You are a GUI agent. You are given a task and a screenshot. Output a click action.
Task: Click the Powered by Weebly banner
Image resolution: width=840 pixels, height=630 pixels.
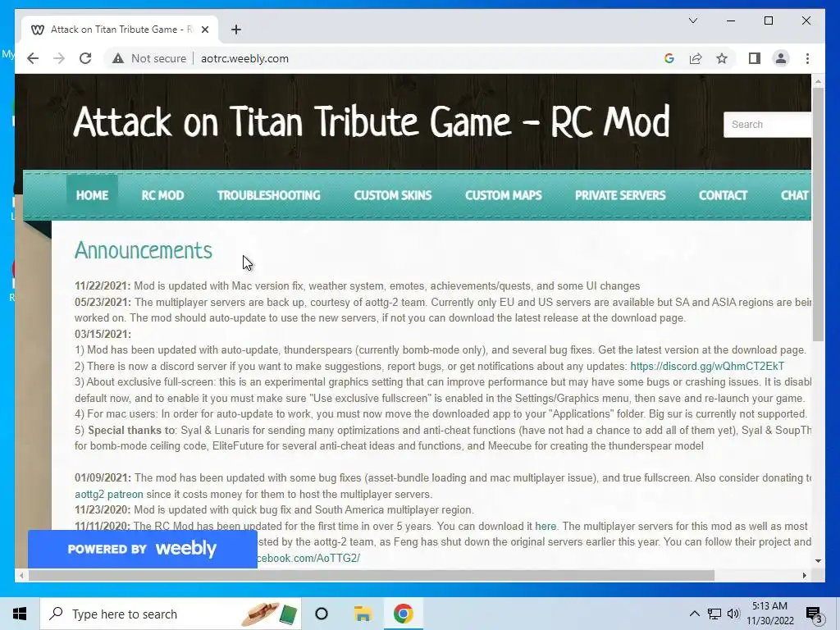[143, 549]
